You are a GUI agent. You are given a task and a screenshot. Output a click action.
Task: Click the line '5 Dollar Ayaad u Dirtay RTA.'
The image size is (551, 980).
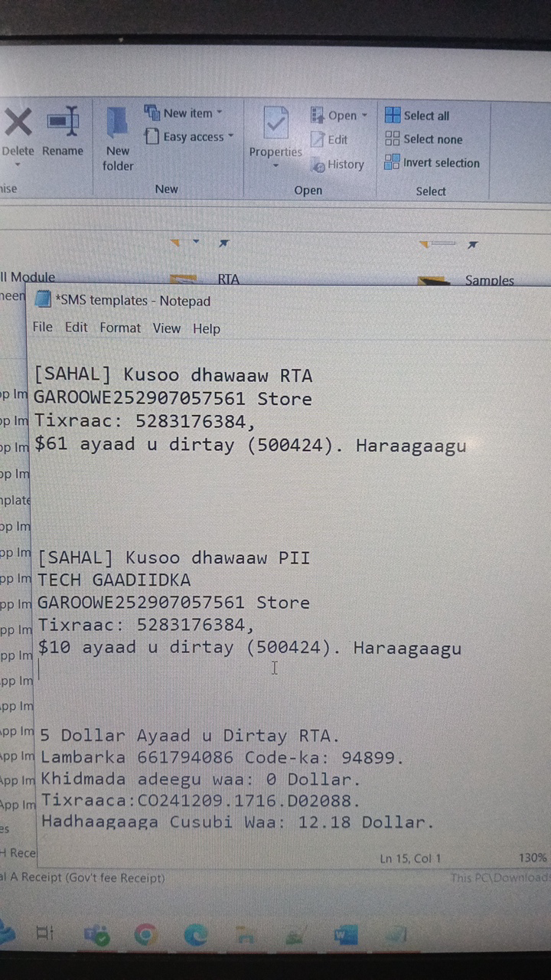point(191,736)
